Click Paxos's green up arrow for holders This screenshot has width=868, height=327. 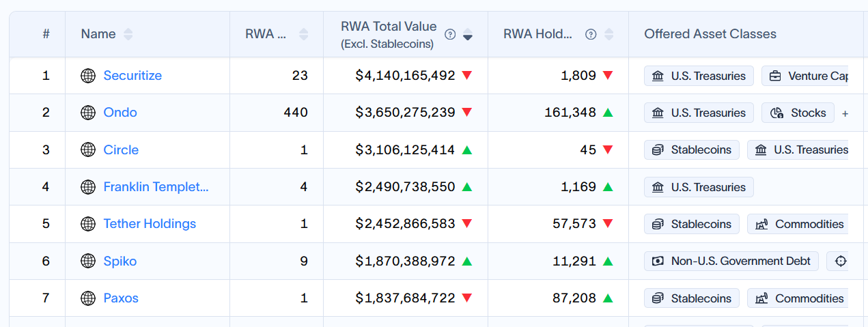point(608,298)
